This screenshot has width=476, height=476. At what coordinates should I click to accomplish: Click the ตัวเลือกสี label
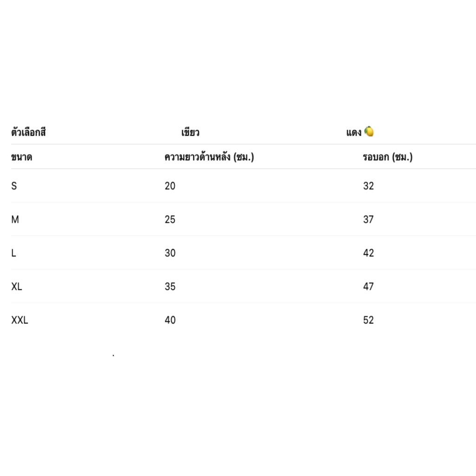click(28, 132)
